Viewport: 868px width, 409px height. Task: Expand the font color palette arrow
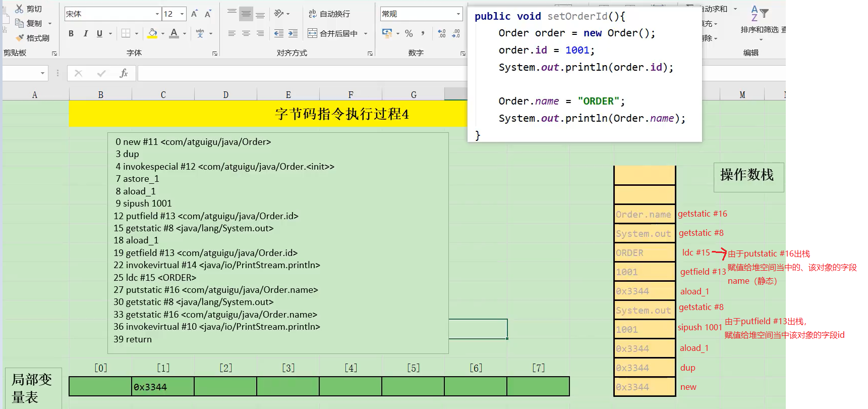coord(185,34)
